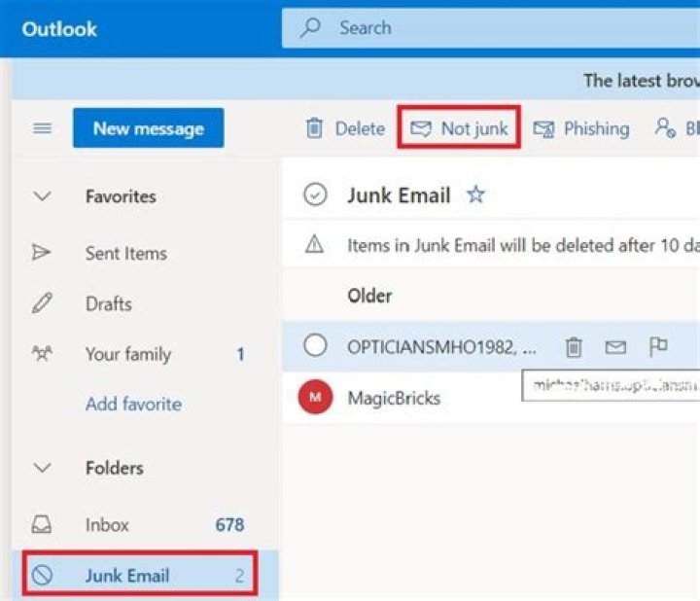The height and width of the screenshot is (601, 700).
Task: Click the 'The latest brow' banner text
Action: (x=642, y=81)
